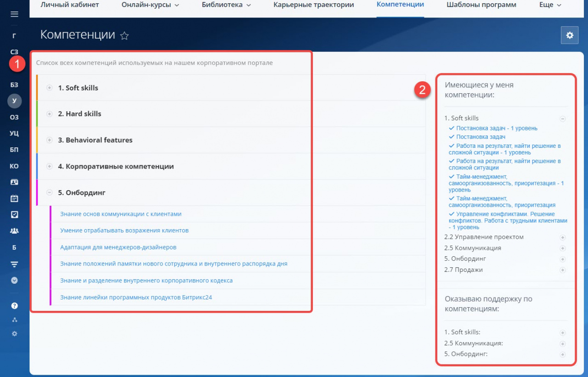Image resolution: width=588 pixels, height=377 pixels.
Task: Click the 3. Behavioral features heading
Action: (95, 140)
